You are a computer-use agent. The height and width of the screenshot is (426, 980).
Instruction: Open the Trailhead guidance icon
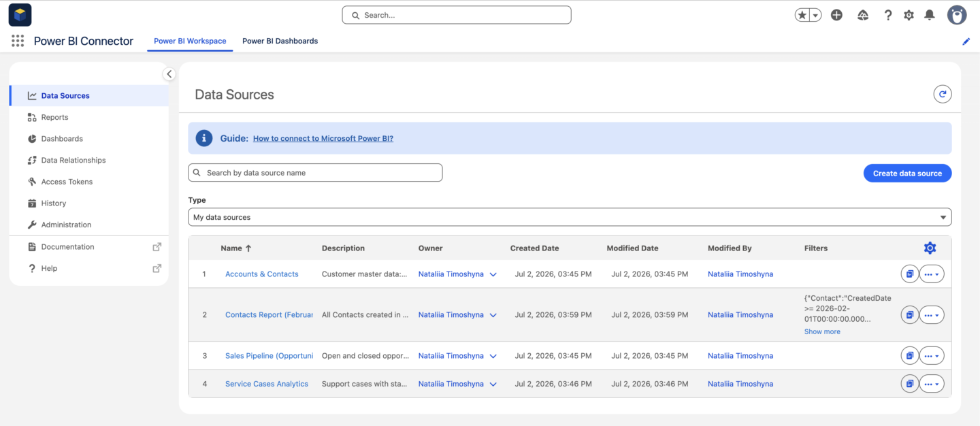coord(863,15)
